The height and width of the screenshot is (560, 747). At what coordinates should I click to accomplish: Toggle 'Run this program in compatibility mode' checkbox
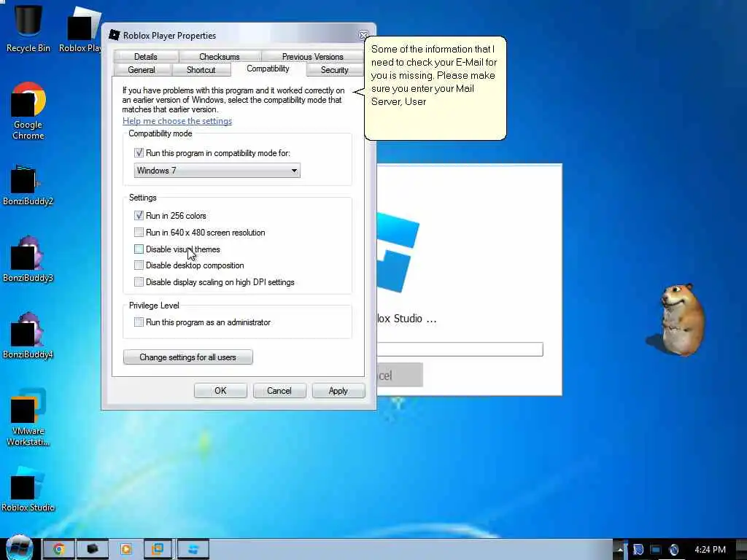click(x=139, y=153)
